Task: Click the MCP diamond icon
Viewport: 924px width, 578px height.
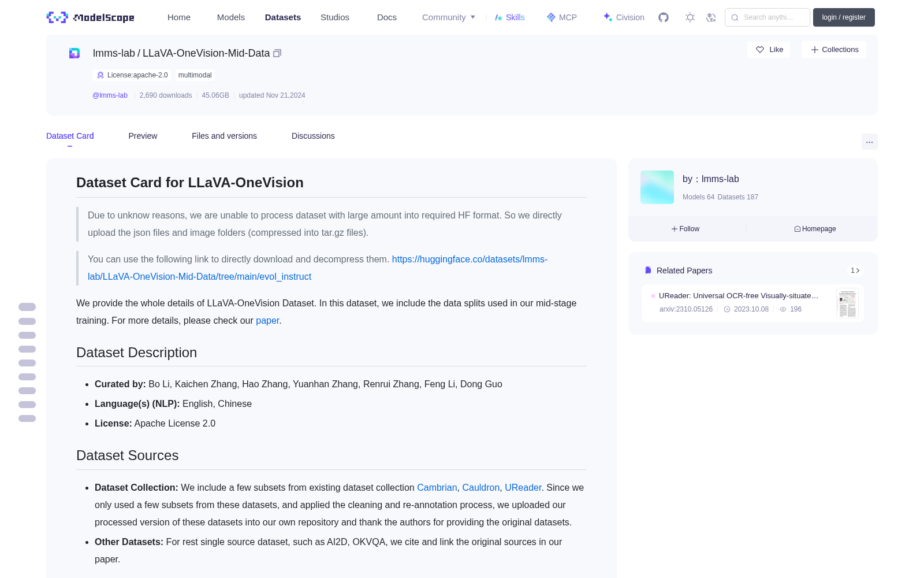Action: tap(551, 17)
